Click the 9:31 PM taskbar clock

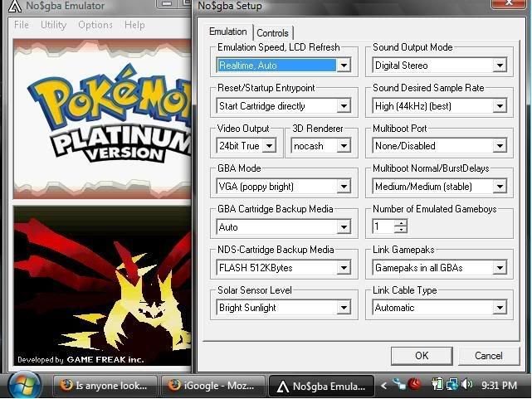coord(499,386)
